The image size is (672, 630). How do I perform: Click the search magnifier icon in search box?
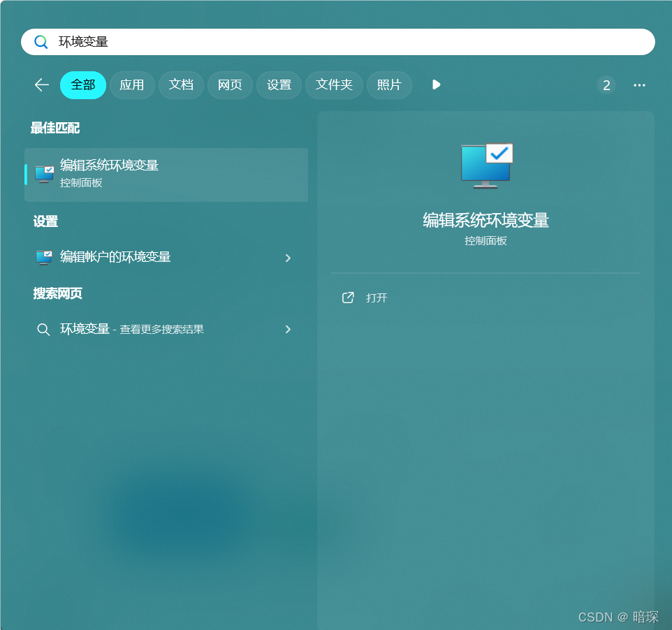41,42
